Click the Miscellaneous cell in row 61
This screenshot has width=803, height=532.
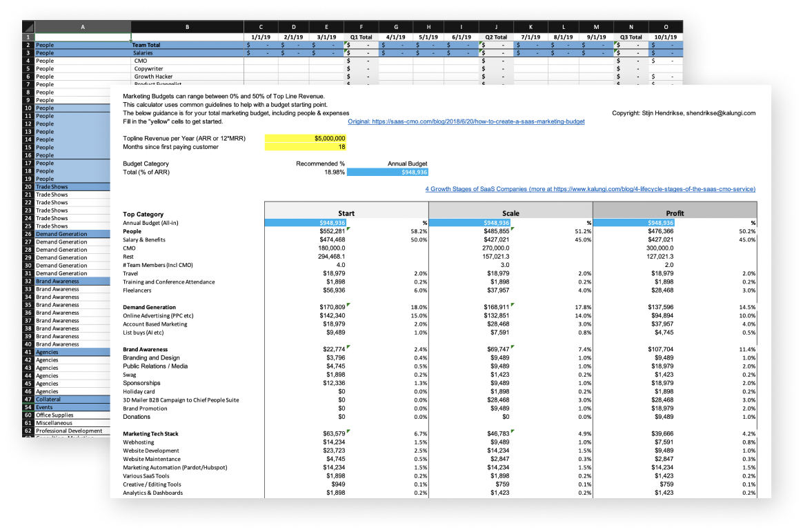[x=72, y=423]
